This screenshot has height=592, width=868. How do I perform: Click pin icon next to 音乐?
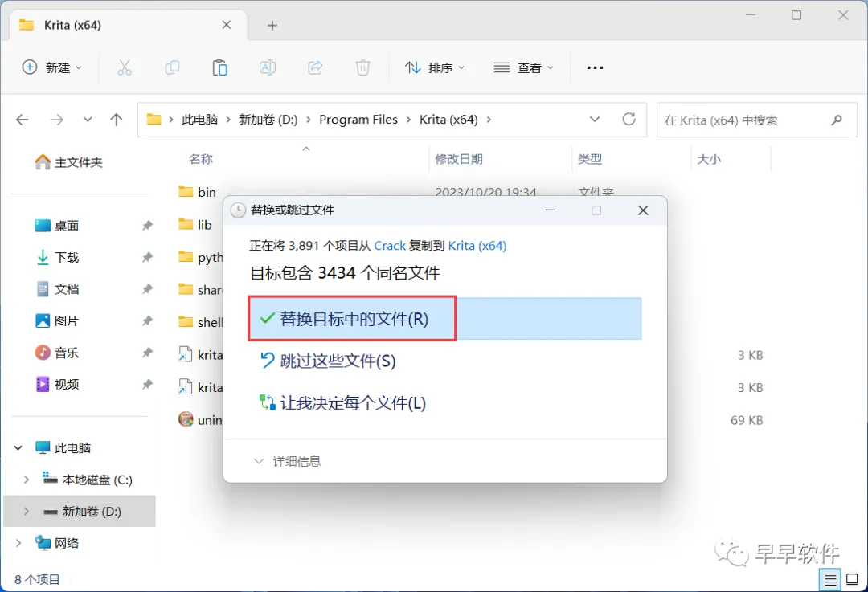click(147, 353)
